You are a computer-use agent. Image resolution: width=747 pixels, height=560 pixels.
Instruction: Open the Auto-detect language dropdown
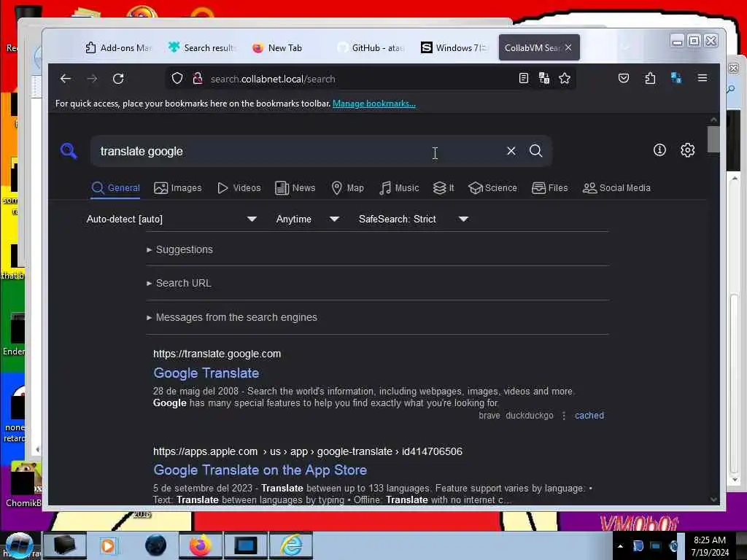171,219
